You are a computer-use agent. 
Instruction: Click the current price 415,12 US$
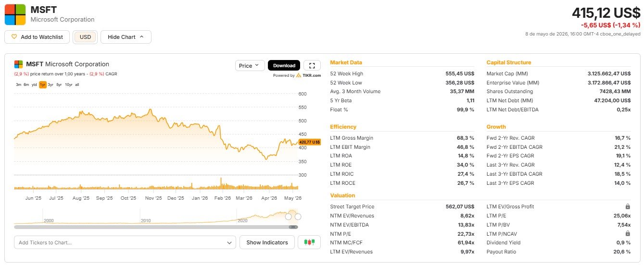point(606,12)
